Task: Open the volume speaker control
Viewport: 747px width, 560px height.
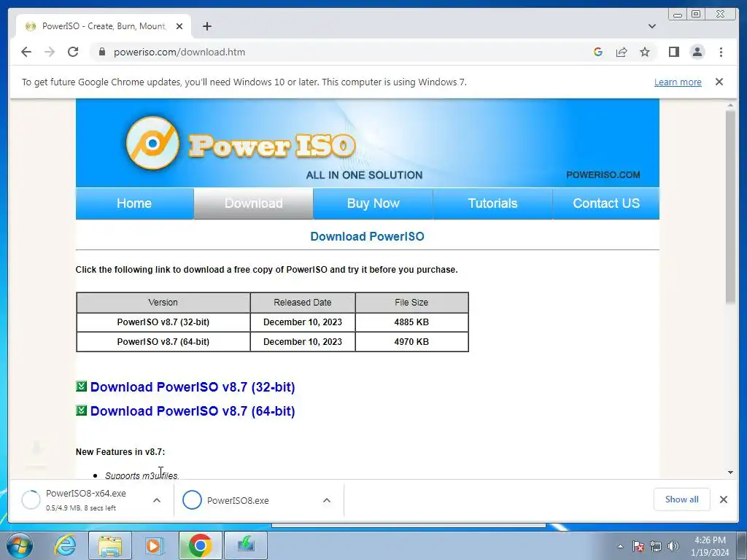Action: pyautogui.click(x=673, y=546)
